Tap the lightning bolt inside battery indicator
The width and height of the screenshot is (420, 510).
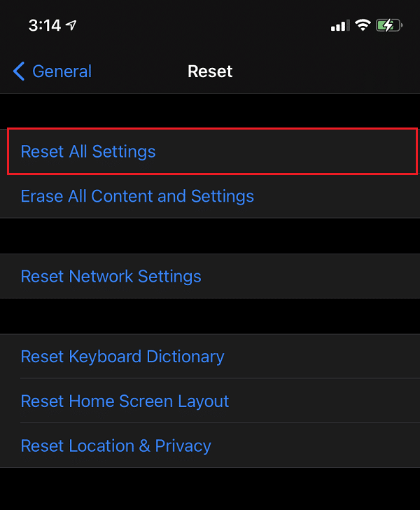click(387, 26)
